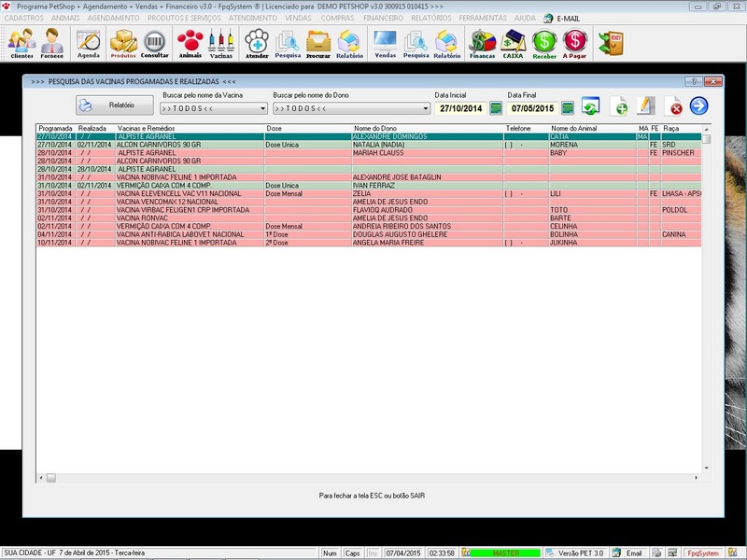
Task: Select row with ALEXANDRE JOSE BATAGLIN
Action: tap(369, 177)
